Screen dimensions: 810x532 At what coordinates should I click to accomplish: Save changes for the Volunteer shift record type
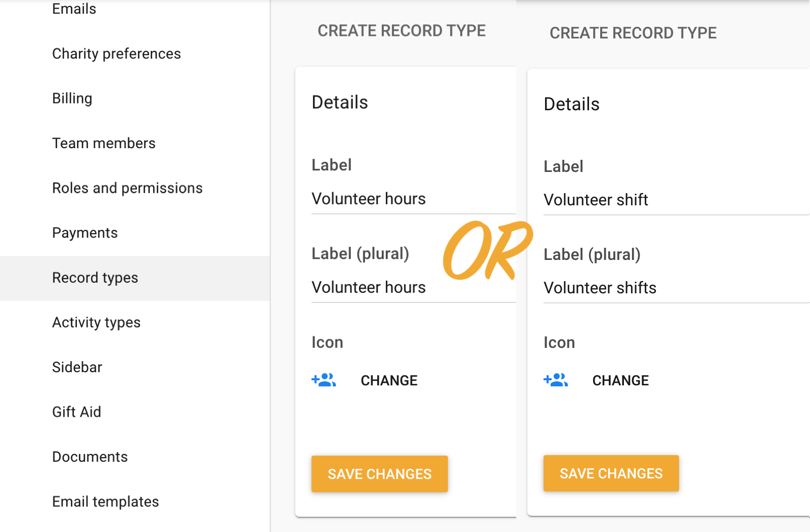(611, 473)
